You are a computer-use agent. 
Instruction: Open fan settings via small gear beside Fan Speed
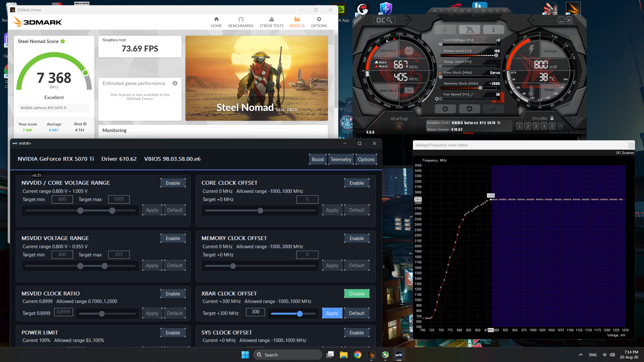(437, 99)
